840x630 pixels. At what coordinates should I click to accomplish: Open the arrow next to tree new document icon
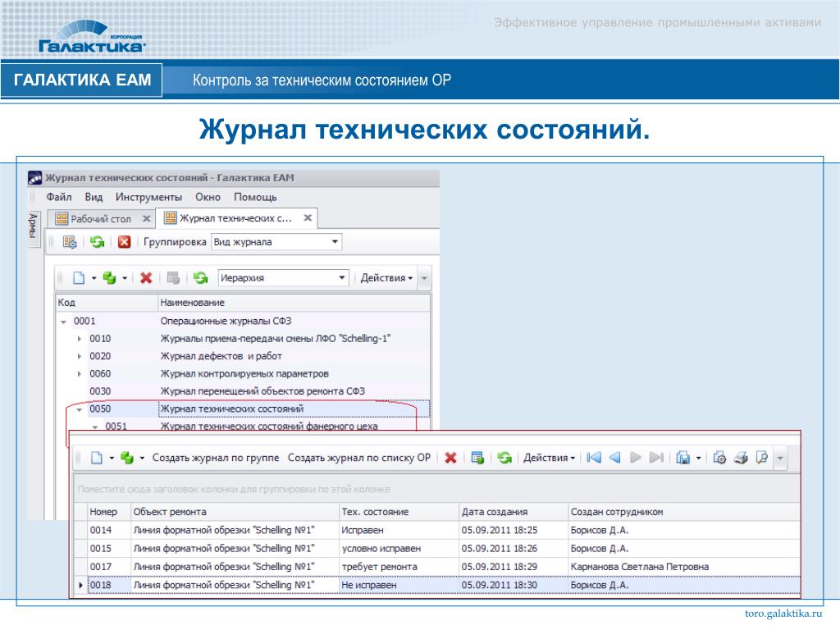94,278
